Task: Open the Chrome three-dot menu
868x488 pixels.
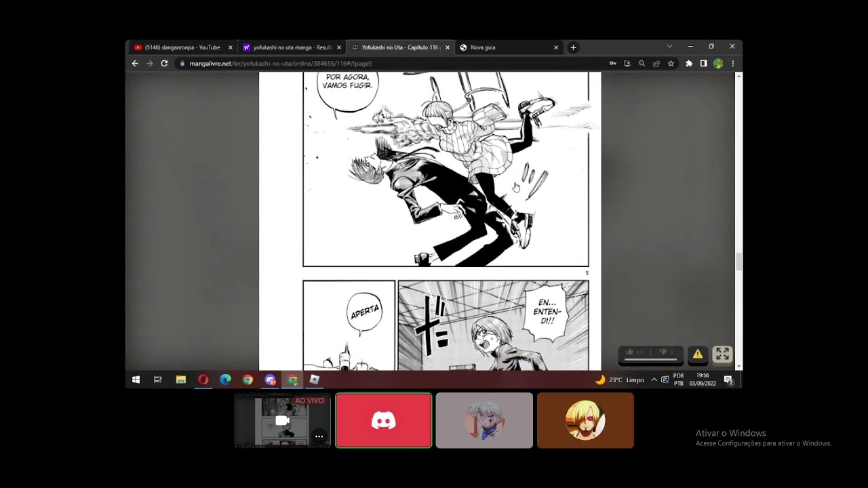Action: [x=732, y=64]
